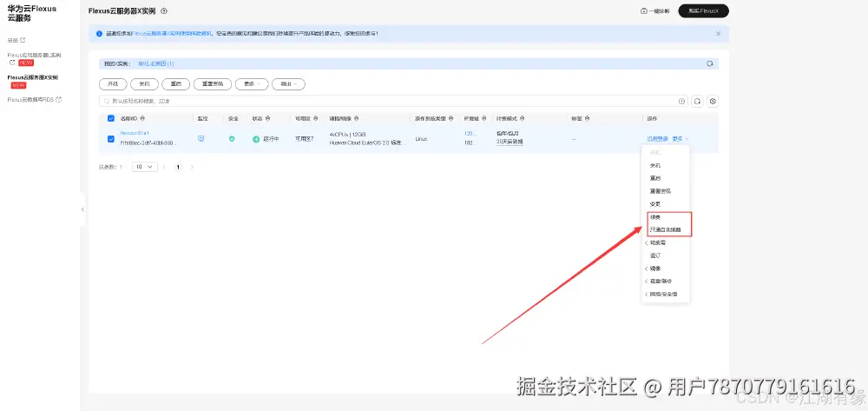Click 30天后到期 text in billing cell

click(x=510, y=143)
